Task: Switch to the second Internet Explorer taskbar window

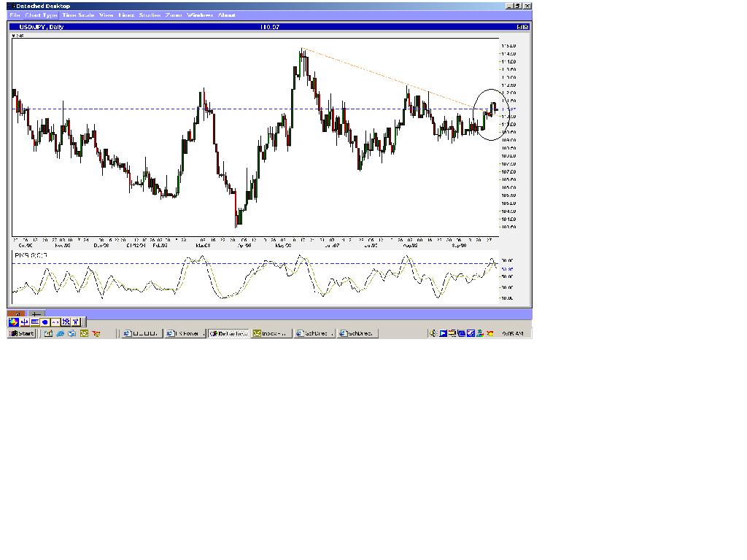Action: [185, 333]
